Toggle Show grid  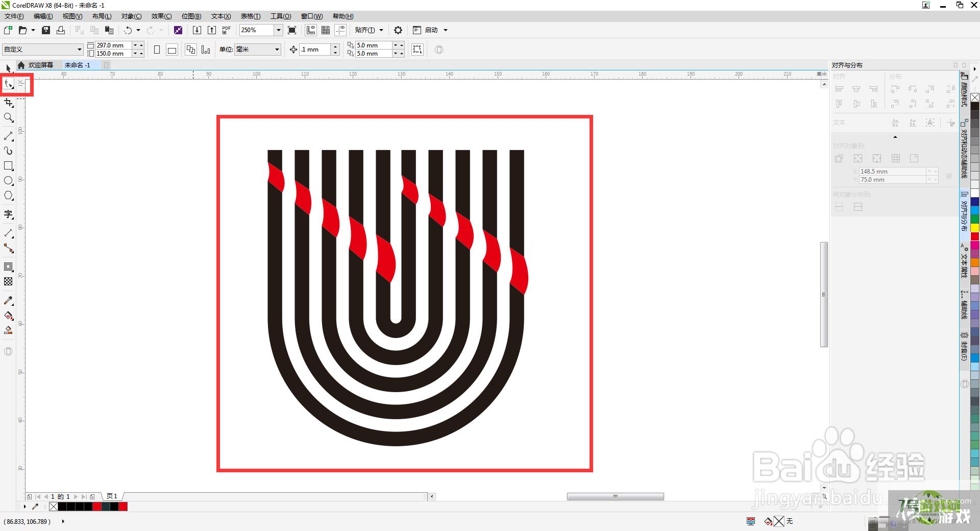[326, 30]
